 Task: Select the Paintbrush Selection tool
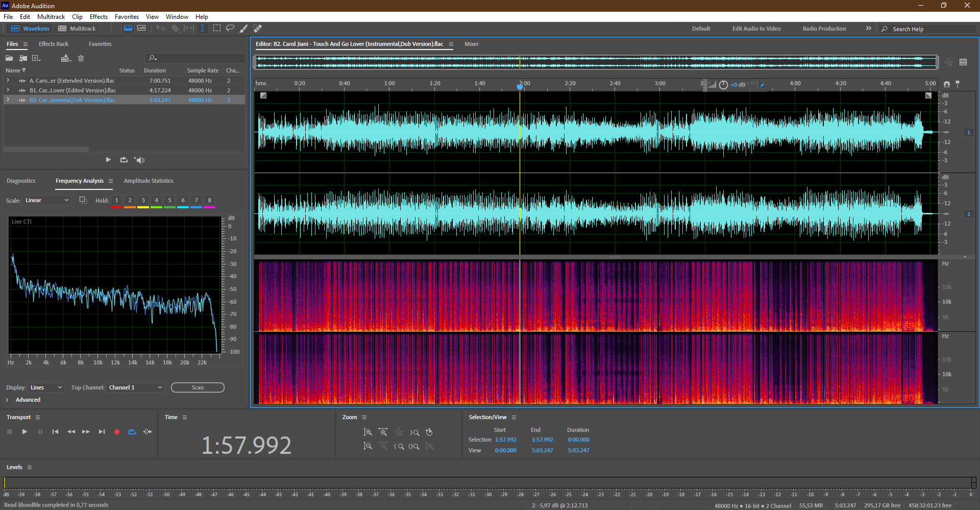tap(244, 28)
